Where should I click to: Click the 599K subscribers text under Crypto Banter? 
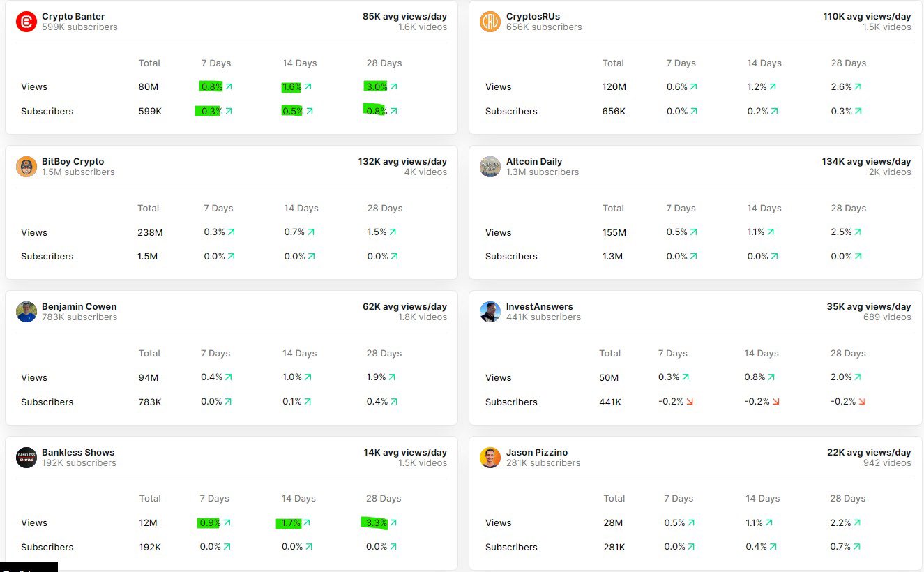[79, 27]
